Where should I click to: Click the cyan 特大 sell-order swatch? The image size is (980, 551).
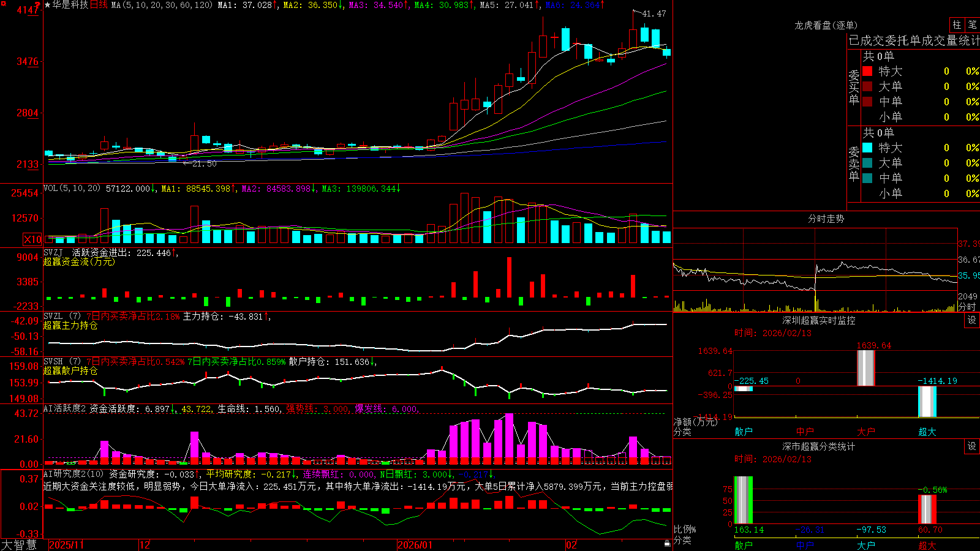[867, 148]
